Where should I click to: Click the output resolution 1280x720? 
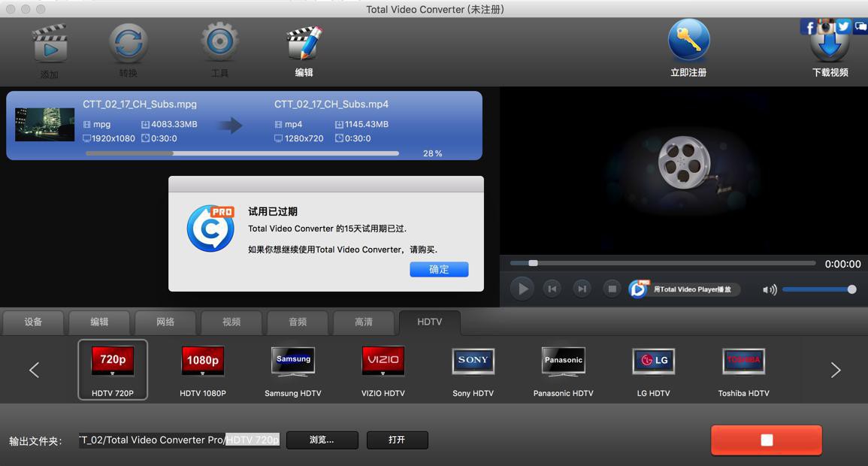pyautogui.click(x=304, y=138)
